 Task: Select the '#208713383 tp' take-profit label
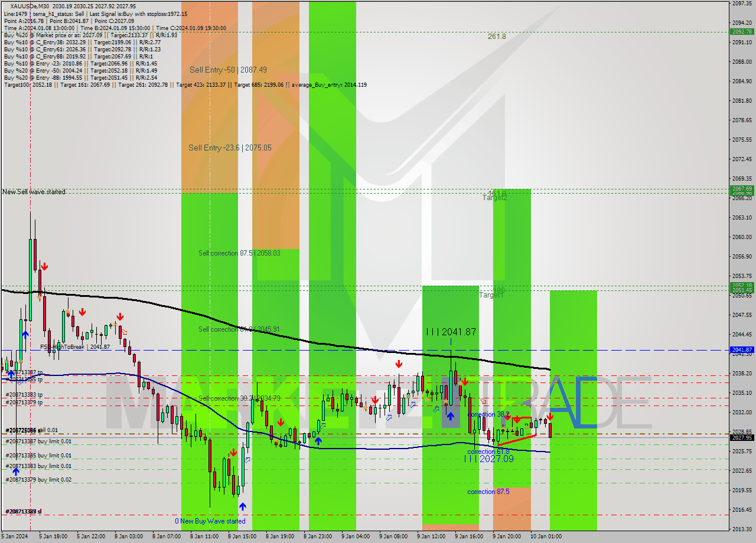pyautogui.click(x=24, y=394)
